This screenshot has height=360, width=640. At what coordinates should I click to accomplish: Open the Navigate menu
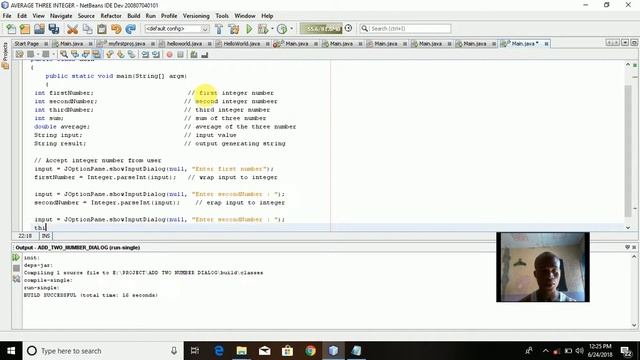click(x=61, y=16)
